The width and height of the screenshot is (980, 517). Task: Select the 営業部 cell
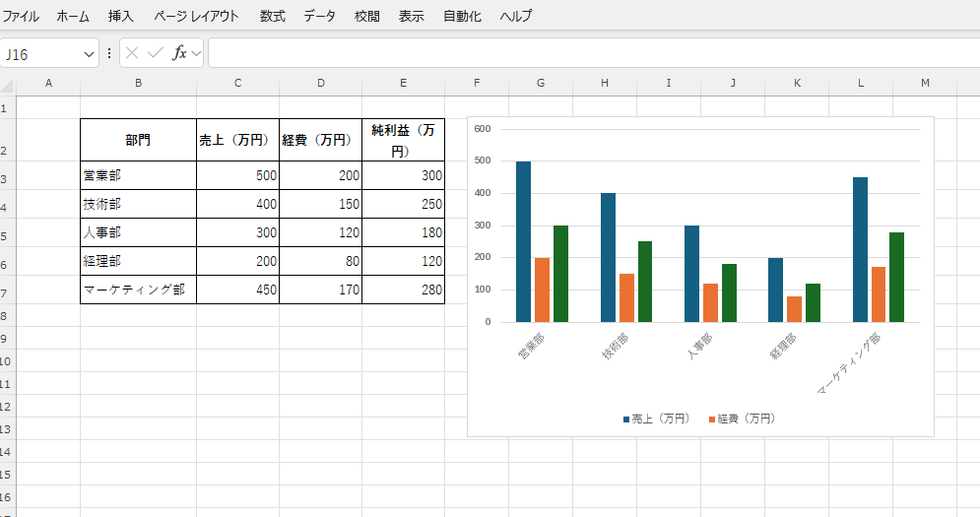point(138,175)
